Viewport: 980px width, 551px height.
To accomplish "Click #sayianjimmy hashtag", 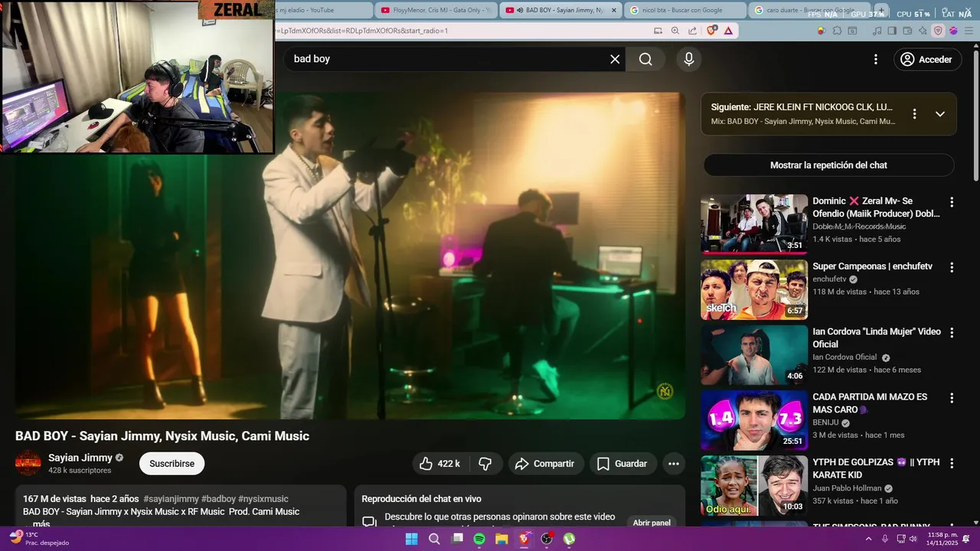I will [171, 499].
